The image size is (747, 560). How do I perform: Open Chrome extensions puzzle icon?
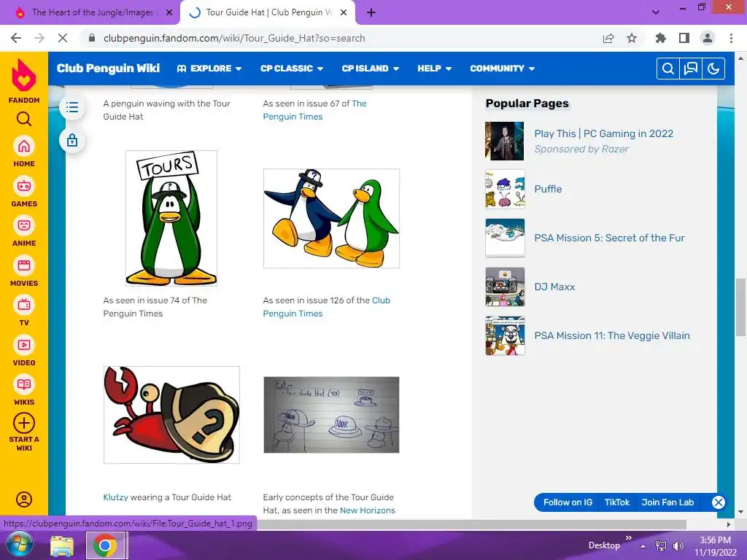[x=661, y=38]
